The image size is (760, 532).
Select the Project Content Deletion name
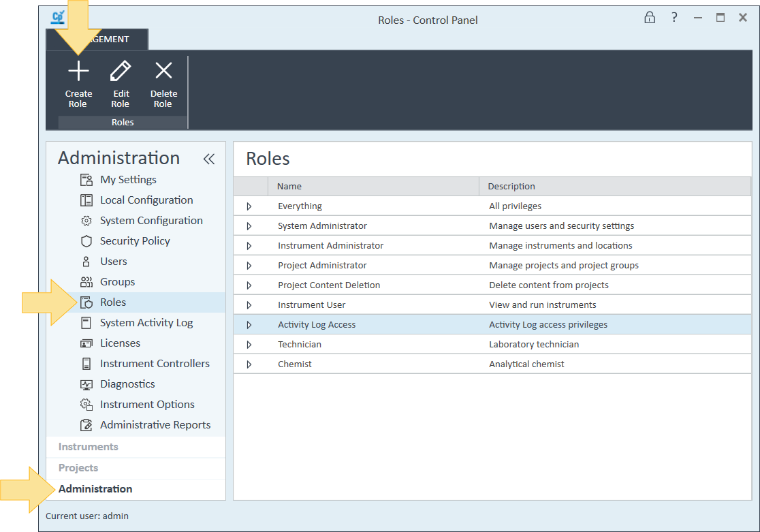(x=329, y=285)
